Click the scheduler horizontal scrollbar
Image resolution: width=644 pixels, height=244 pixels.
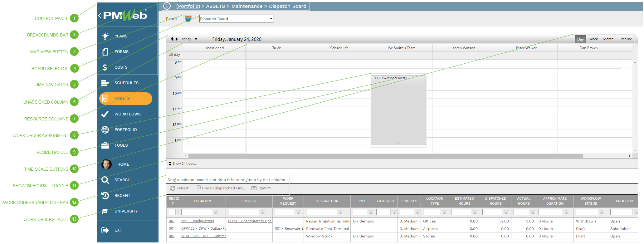tap(385, 156)
